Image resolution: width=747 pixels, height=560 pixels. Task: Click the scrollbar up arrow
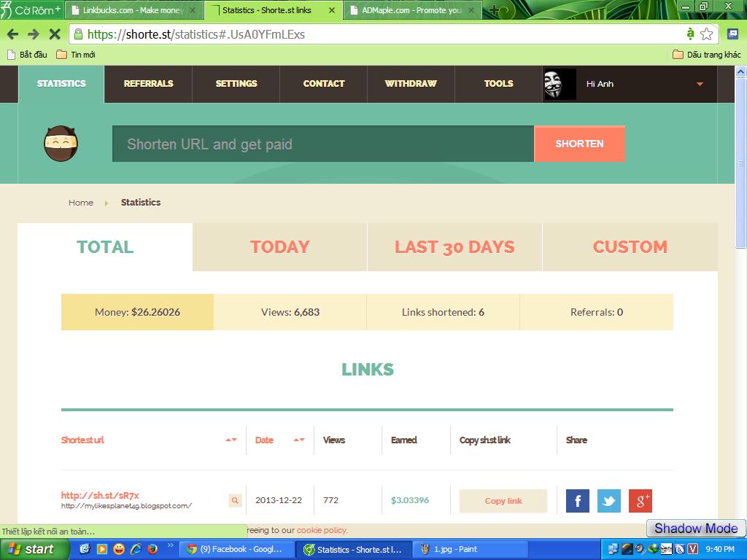coord(741,72)
